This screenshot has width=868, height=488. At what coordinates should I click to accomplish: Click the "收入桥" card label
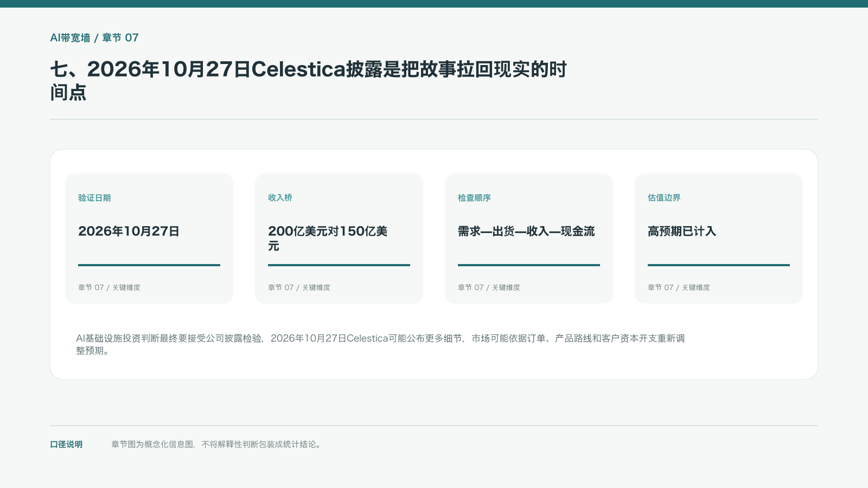coord(280,198)
